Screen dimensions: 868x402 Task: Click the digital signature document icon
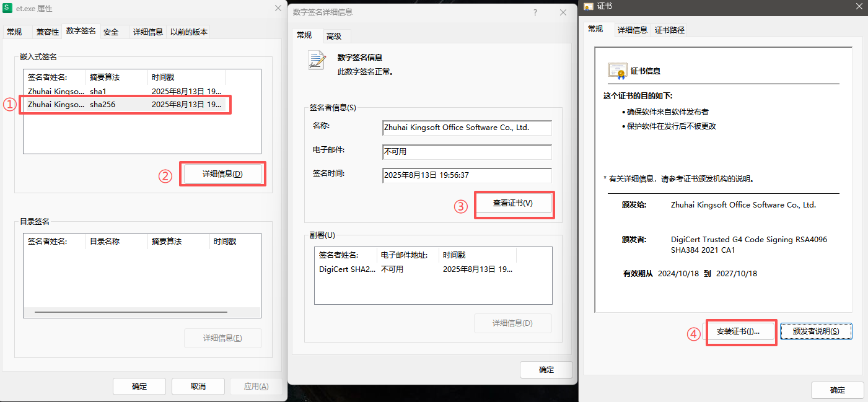tap(317, 61)
